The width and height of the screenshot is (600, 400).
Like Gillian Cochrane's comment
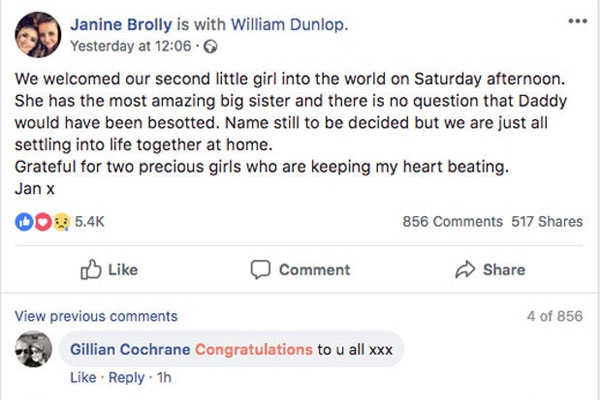(83, 378)
